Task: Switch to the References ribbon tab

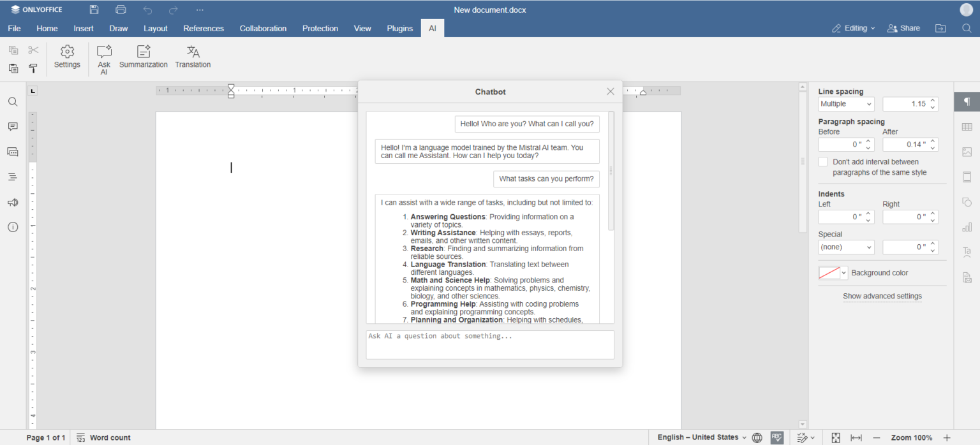Action: (204, 28)
